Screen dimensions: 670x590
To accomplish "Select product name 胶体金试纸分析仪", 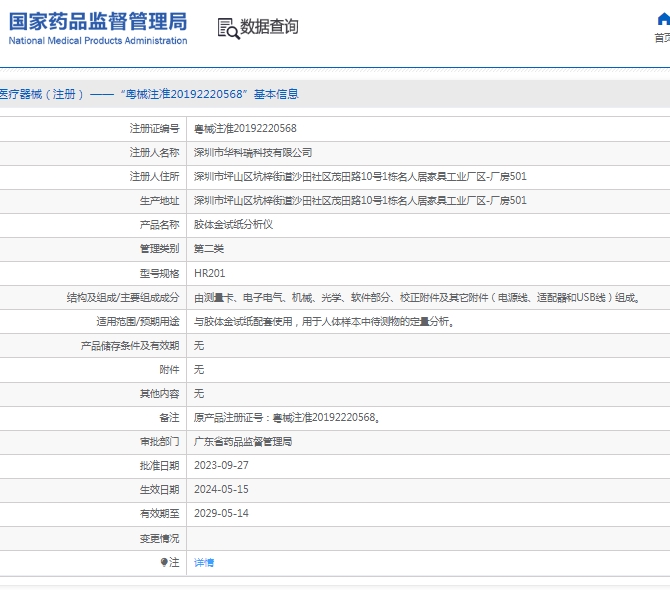I will click(x=233, y=224).
